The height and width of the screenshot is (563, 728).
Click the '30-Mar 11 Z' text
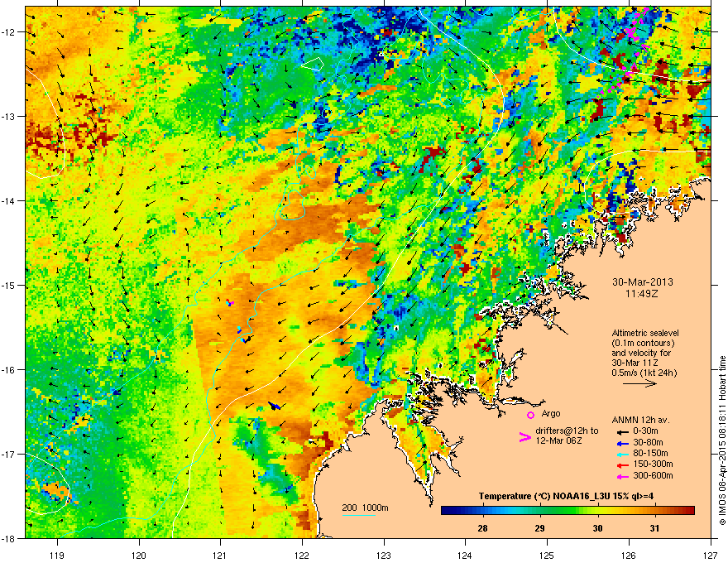tap(635, 363)
